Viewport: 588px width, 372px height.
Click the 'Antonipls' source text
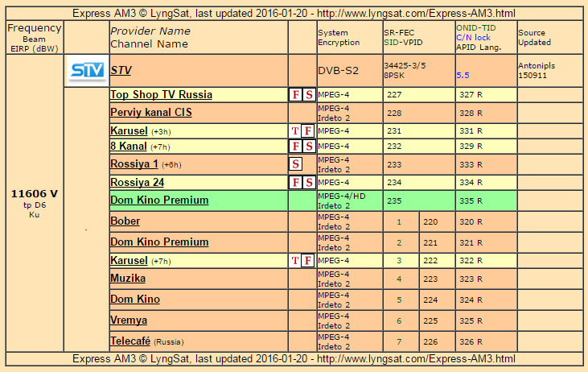click(537, 66)
